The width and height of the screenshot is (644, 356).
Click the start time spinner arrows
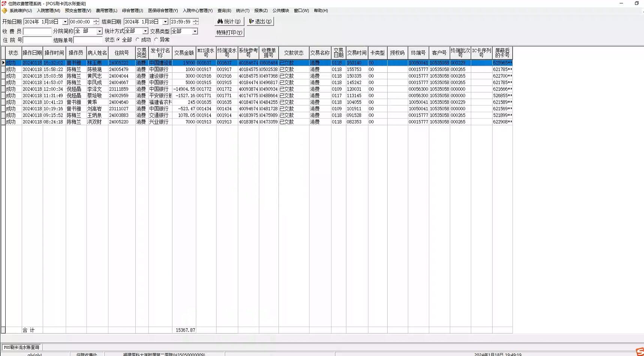tap(96, 22)
